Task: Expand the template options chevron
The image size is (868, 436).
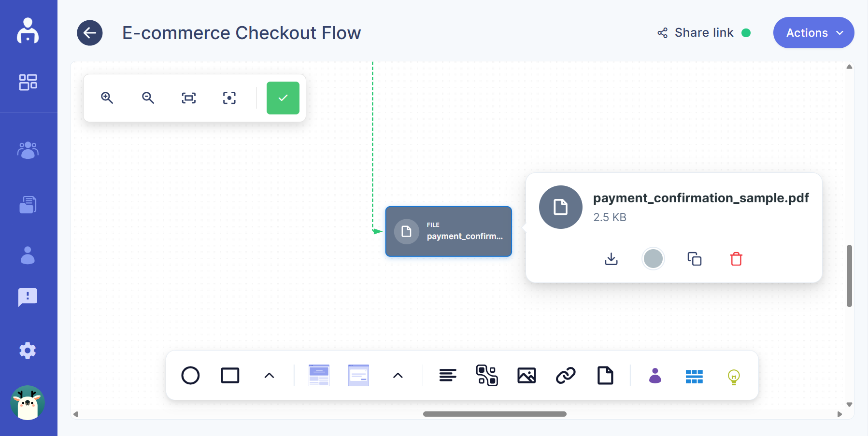Action: 398,375
